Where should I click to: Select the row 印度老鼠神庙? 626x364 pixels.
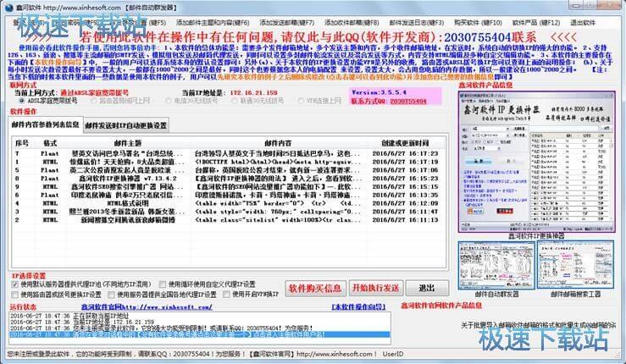(x=228, y=196)
